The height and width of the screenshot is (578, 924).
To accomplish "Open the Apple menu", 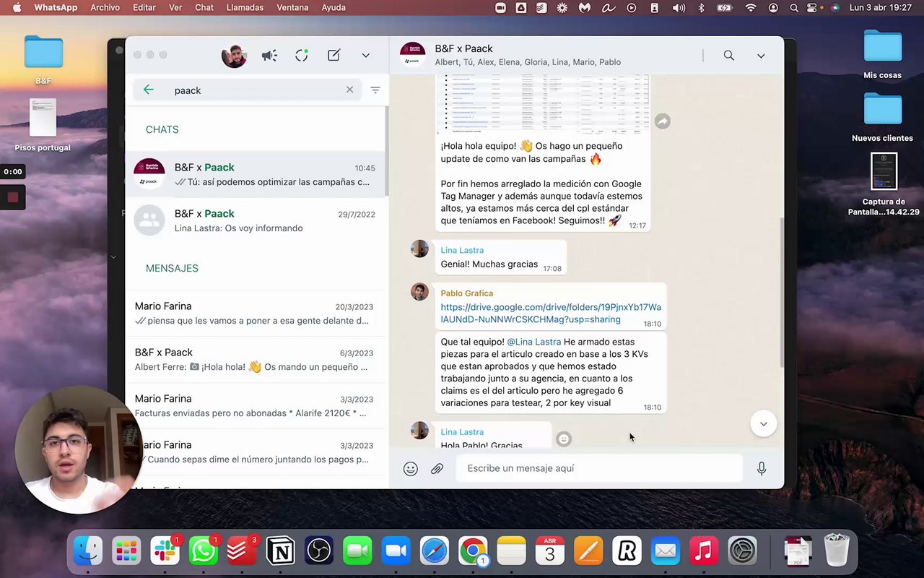I will coord(17,7).
